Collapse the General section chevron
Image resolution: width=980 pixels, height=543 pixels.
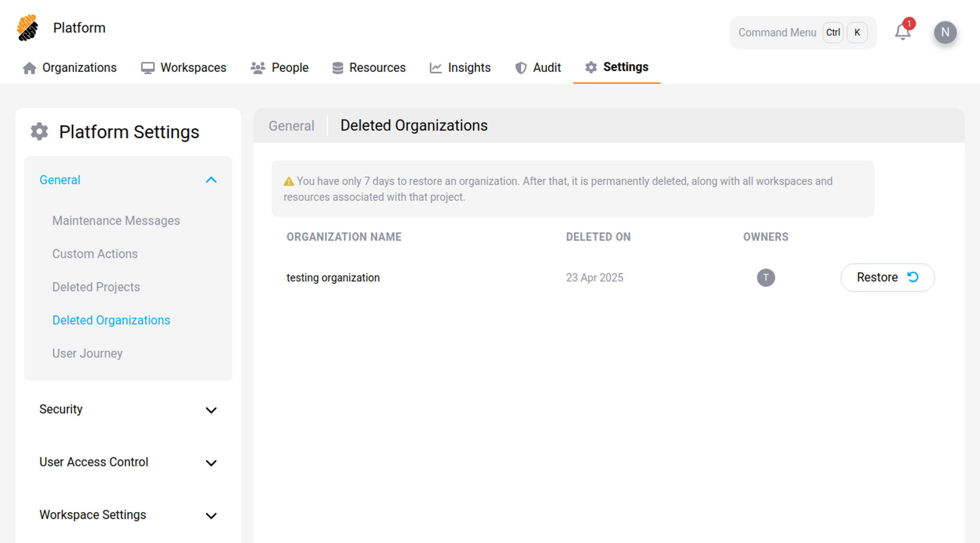[x=211, y=180]
